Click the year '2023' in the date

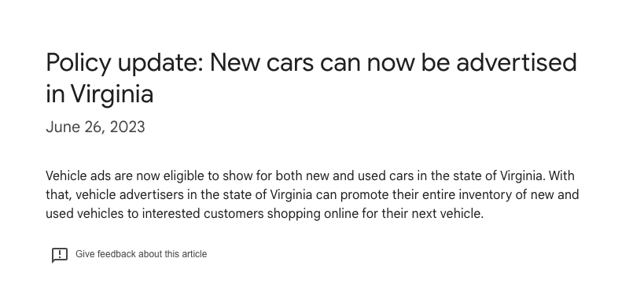(127, 127)
